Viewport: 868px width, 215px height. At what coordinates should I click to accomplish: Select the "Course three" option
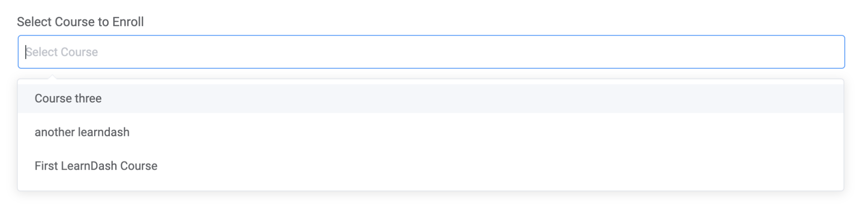click(68, 99)
